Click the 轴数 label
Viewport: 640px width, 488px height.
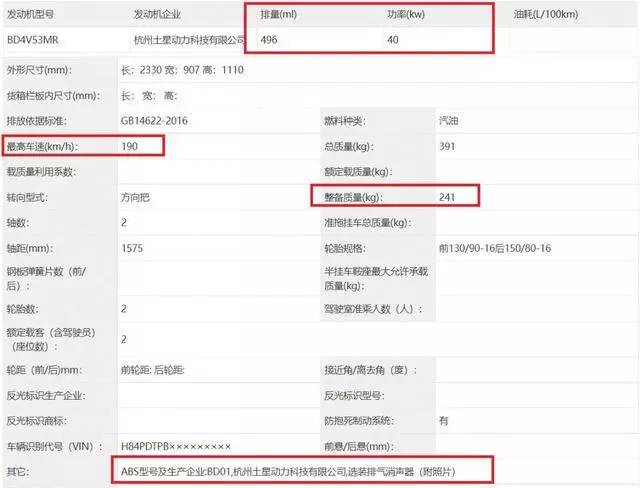pos(18,223)
